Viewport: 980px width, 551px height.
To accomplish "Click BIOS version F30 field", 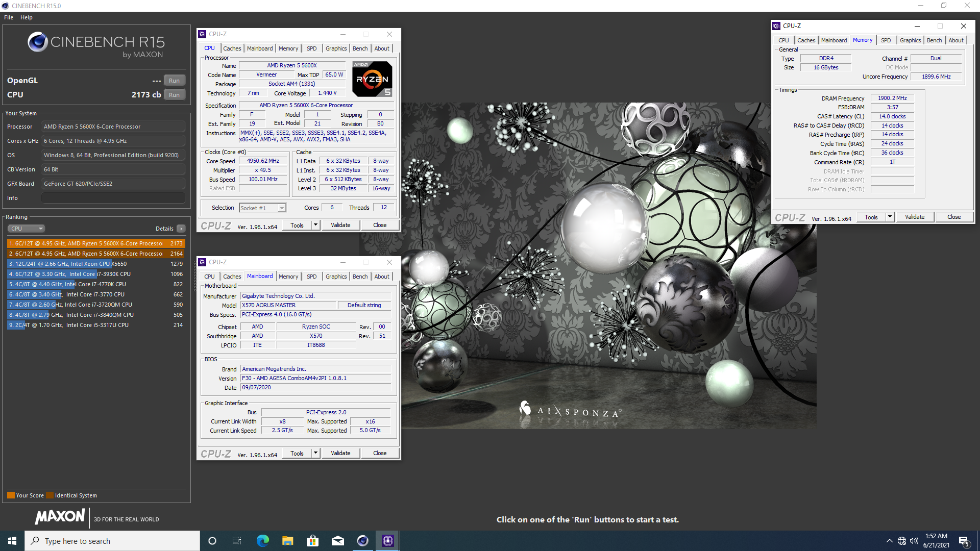I will point(315,379).
